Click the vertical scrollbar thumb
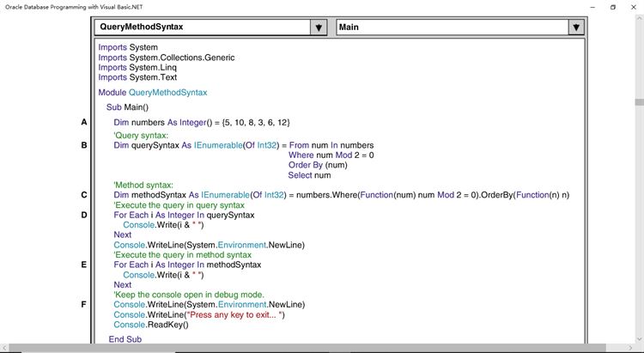 639,102
